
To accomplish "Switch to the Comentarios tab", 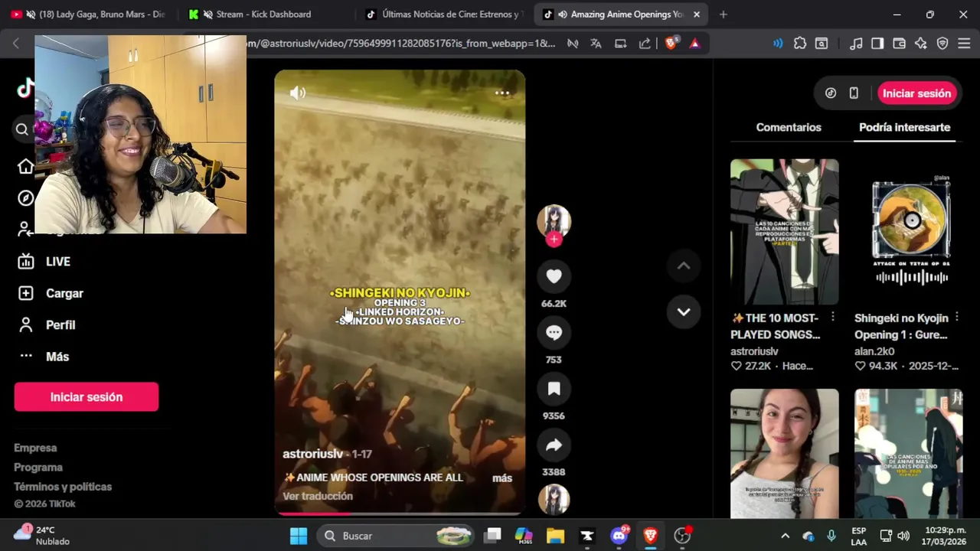I will (789, 128).
